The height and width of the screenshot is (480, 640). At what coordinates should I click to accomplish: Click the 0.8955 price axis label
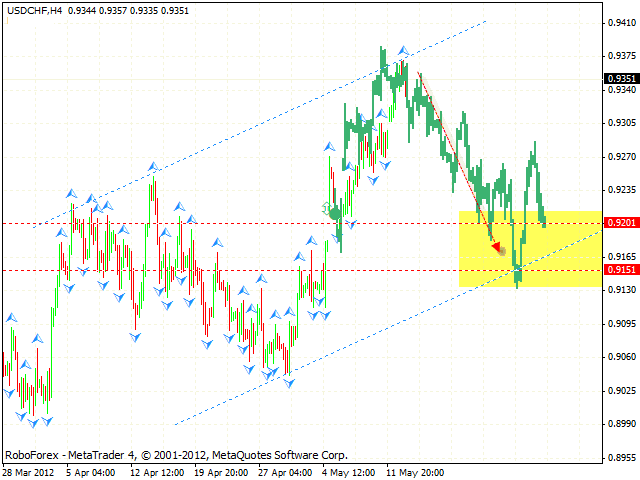point(621,457)
